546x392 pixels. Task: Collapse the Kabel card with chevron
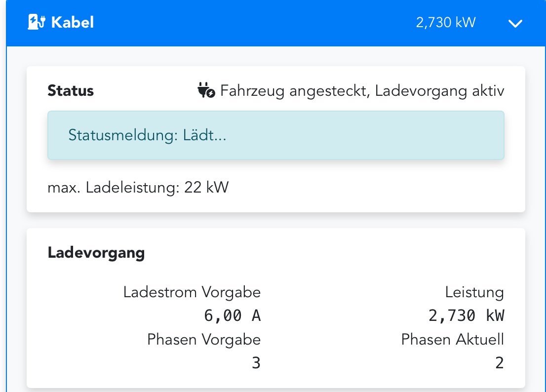[515, 23]
